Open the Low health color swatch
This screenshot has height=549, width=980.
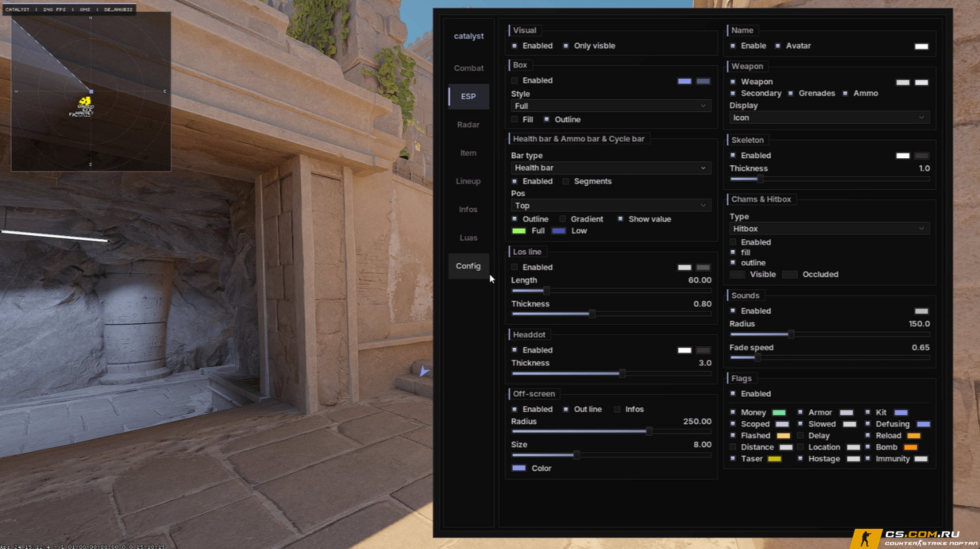click(559, 231)
